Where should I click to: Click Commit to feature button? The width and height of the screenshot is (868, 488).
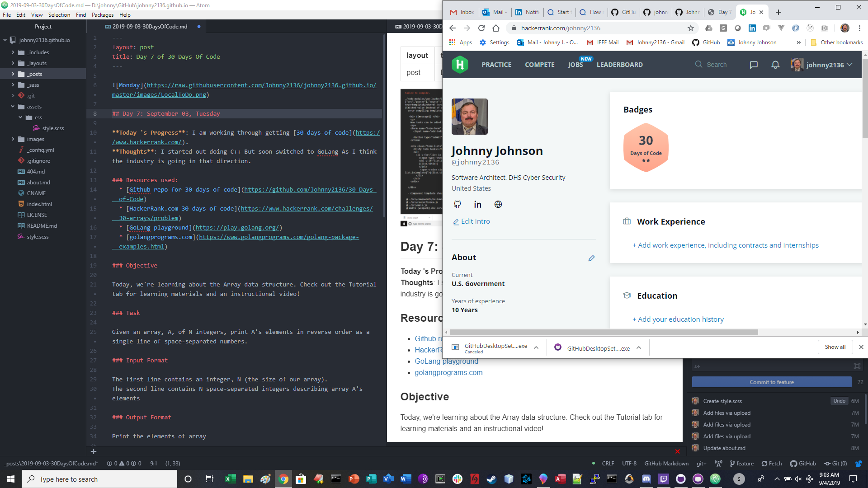771,382
